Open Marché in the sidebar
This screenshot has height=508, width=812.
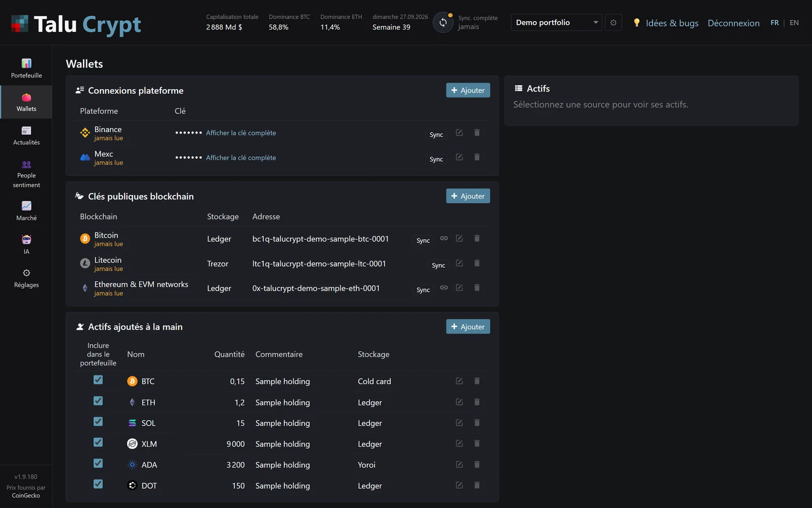[x=26, y=211]
